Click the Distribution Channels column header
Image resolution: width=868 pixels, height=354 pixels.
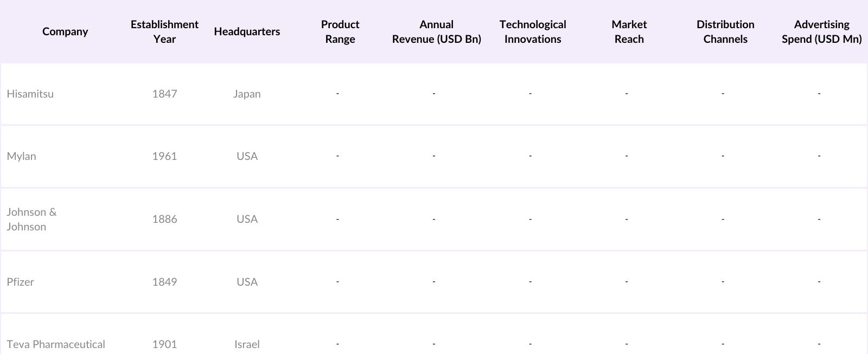tap(725, 31)
